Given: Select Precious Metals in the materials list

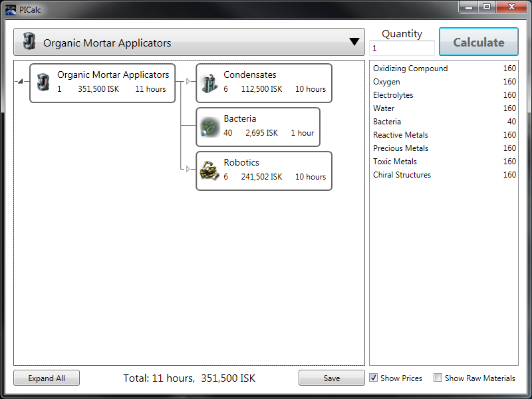Looking at the screenshot, I should (x=400, y=148).
